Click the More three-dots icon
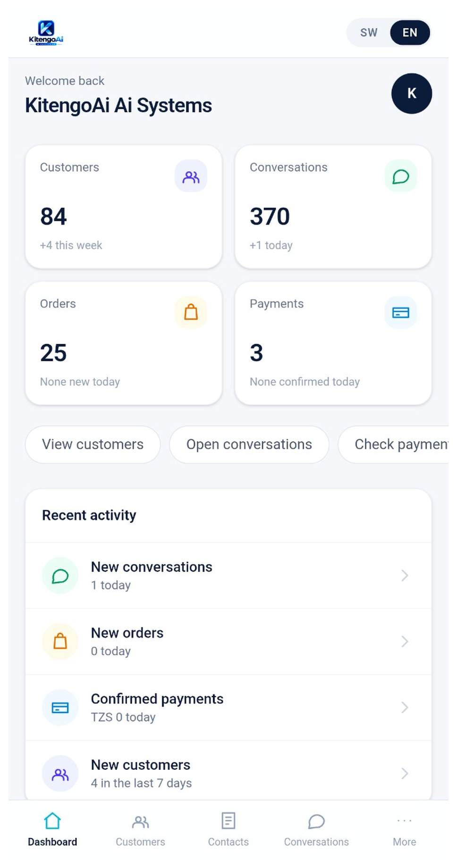457x868 pixels. tap(405, 821)
